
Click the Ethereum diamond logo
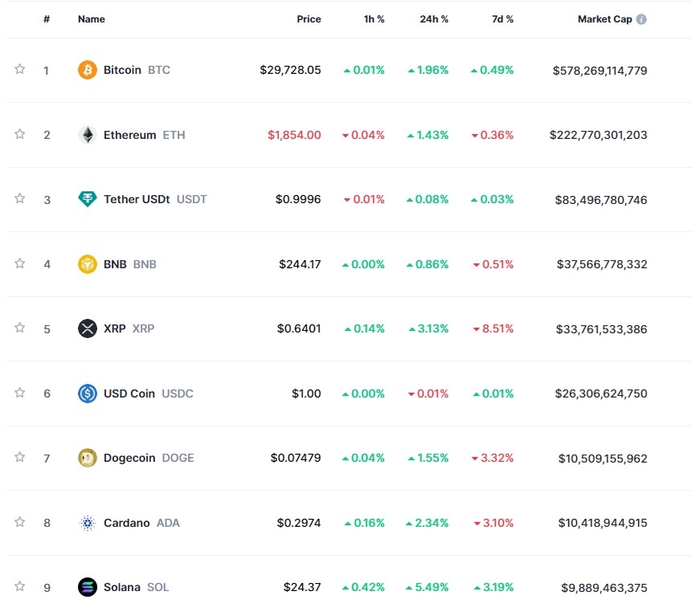(x=87, y=135)
